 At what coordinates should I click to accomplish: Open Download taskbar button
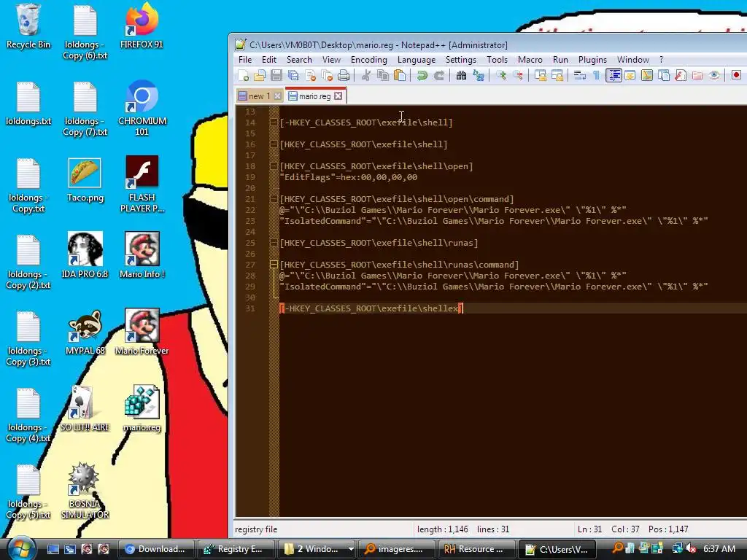155,549
